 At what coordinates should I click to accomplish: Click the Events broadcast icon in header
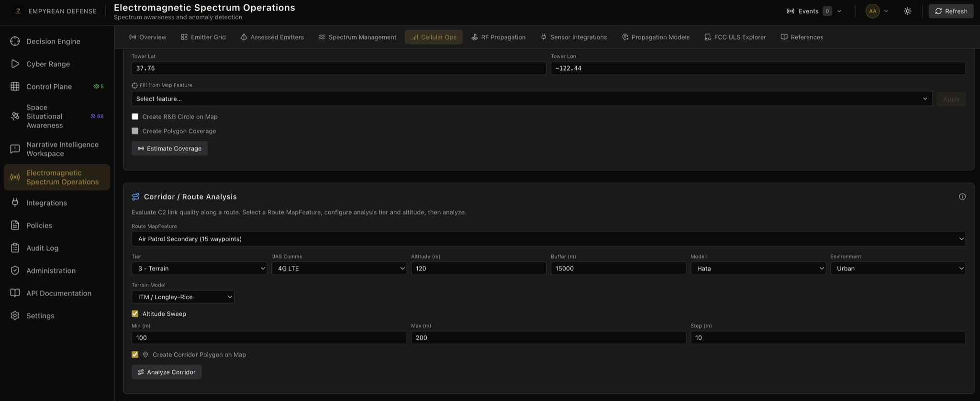tap(791, 11)
